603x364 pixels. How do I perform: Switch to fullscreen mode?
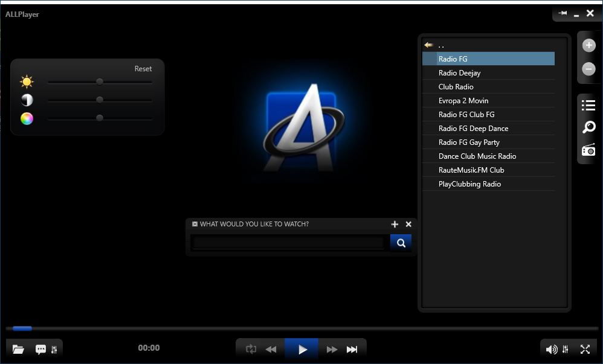pos(585,349)
